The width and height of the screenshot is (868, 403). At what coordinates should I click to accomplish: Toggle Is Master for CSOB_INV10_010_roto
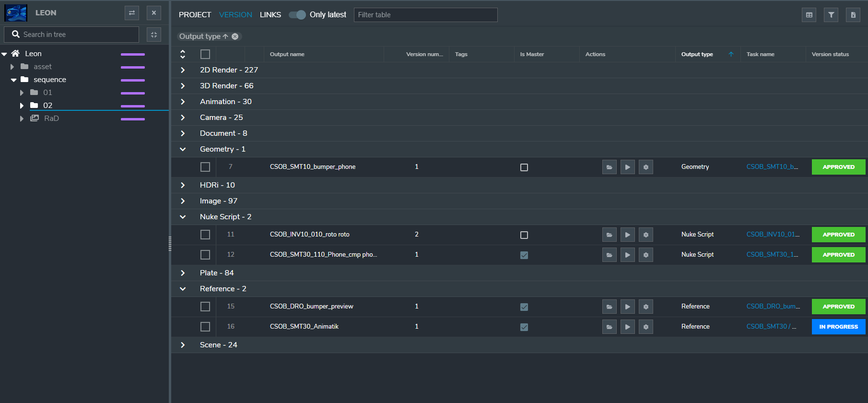[x=524, y=235]
